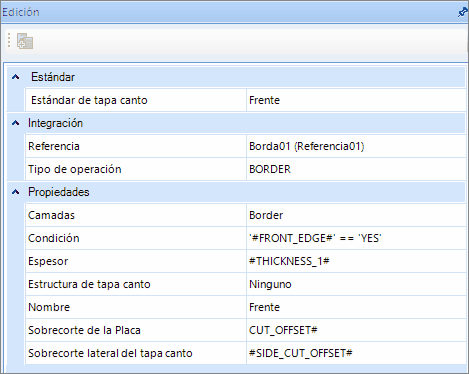Edit the BORDER value field
Viewport: 469px width, 374px height.
pos(356,169)
